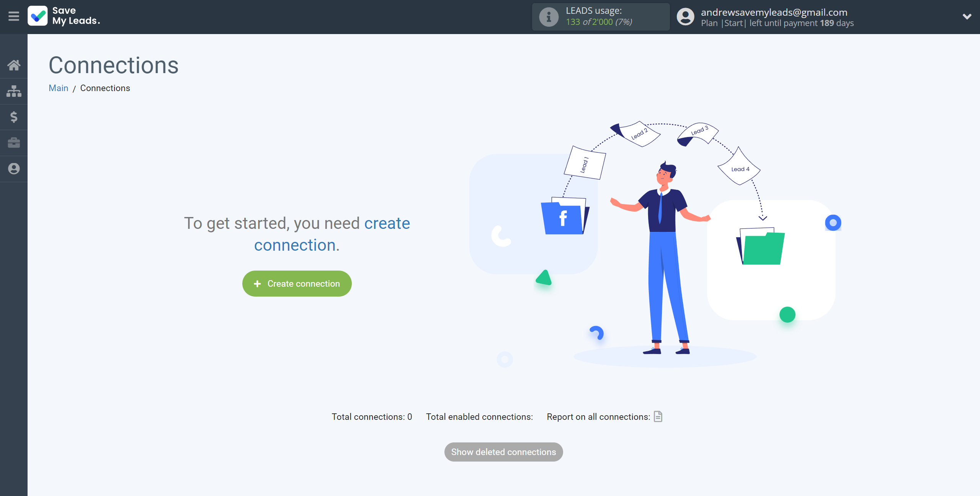Screen dimensions: 980x496
Task: Click the Main breadcrumb navigation link
Action: tap(58, 87)
